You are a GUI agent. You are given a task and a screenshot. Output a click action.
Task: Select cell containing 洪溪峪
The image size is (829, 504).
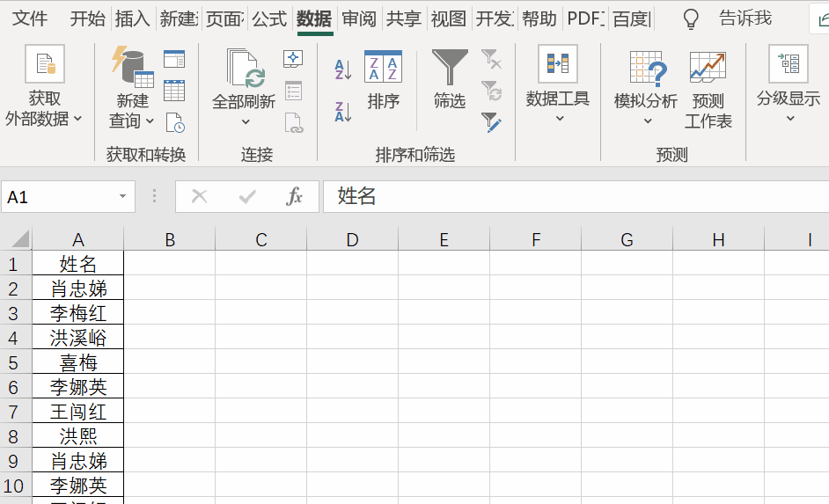tap(77, 338)
